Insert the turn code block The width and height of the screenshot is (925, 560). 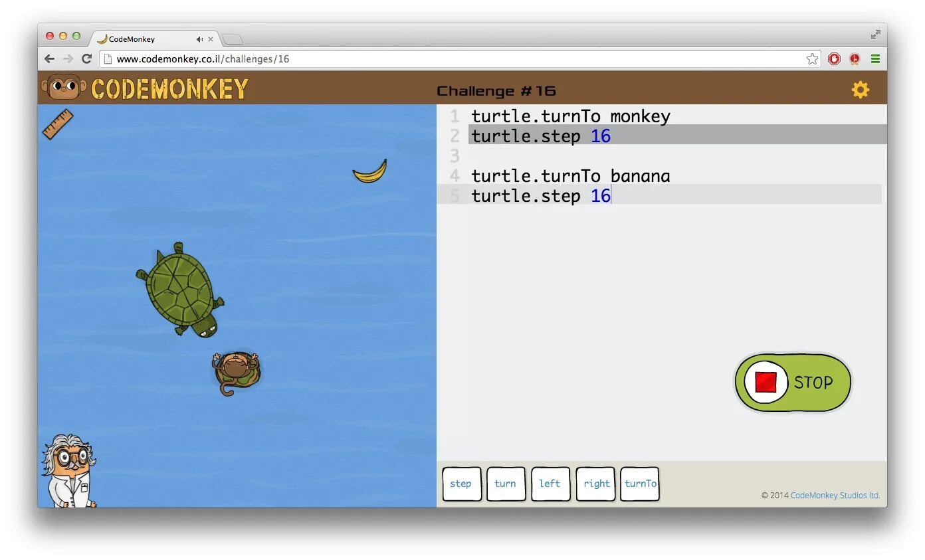(x=506, y=484)
